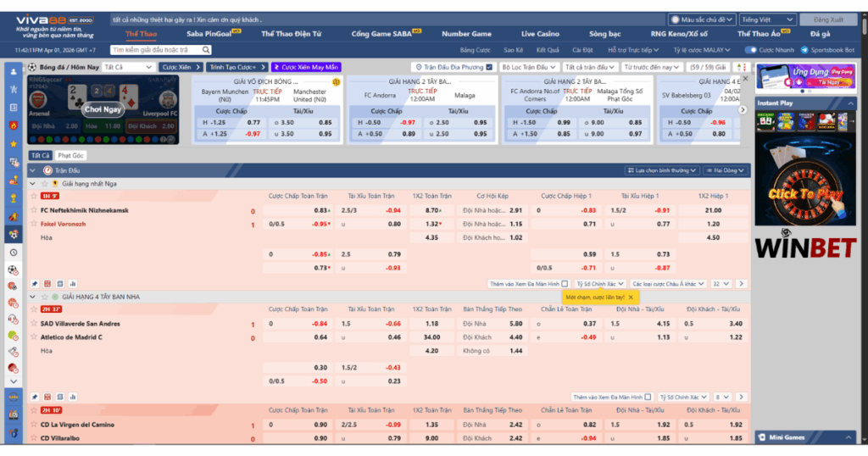Image resolution: width=868 pixels, height=456 pixels.
Task: Close the featured matches carousel with X
Action: click(744, 78)
